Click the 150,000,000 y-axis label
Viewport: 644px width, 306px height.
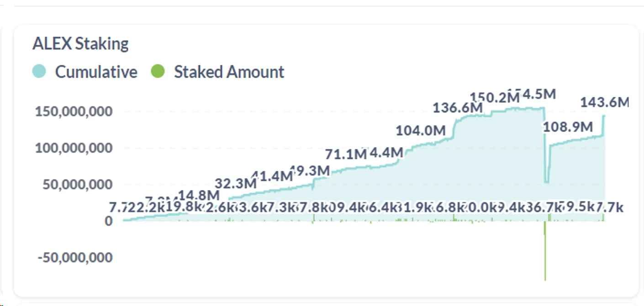[74, 111]
